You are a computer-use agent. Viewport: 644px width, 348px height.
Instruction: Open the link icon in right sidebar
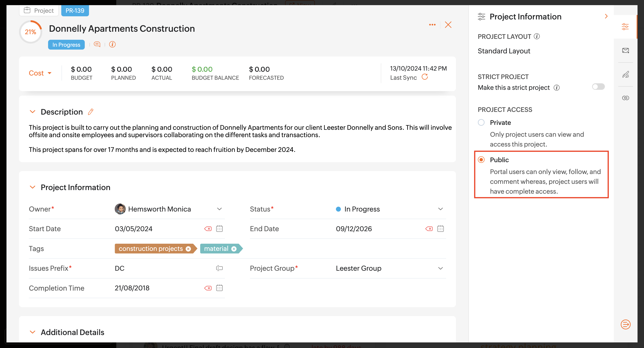point(625,98)
